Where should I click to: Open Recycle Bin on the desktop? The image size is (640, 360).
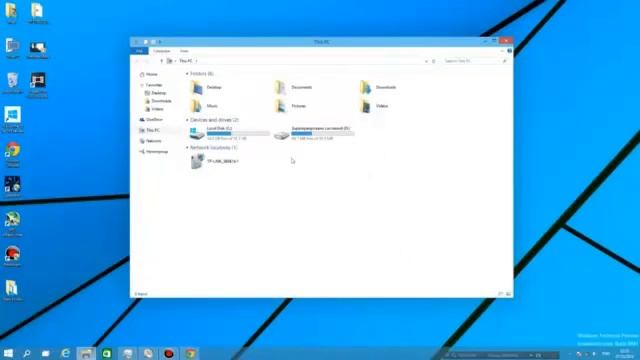coord(12,84)
